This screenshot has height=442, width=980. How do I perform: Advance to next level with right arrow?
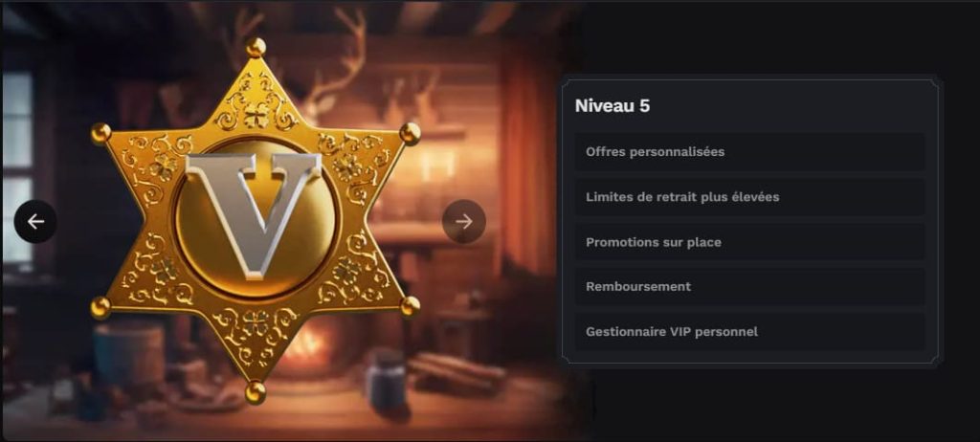click(x=464, y=221)
